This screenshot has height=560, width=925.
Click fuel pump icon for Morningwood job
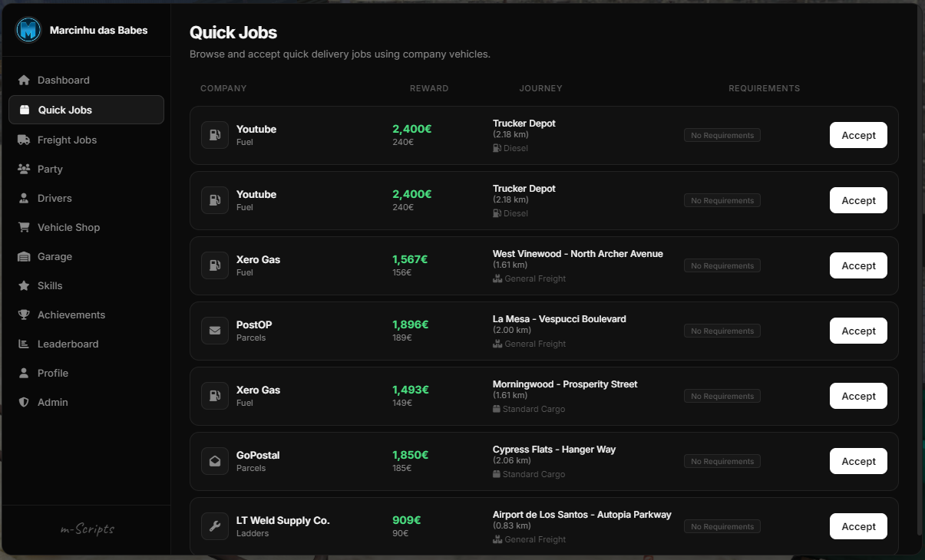coord(215,396)
